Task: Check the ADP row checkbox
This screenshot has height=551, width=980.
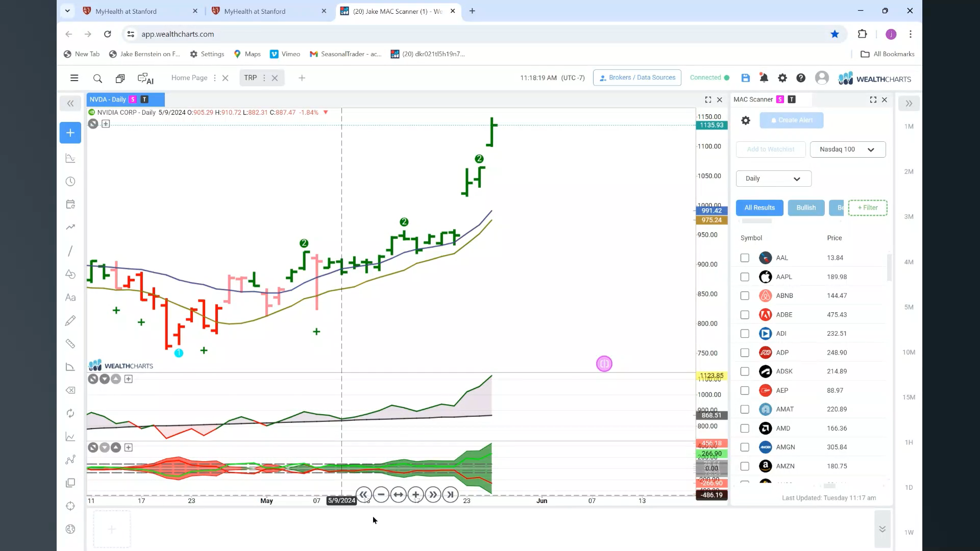Action: 745,353
